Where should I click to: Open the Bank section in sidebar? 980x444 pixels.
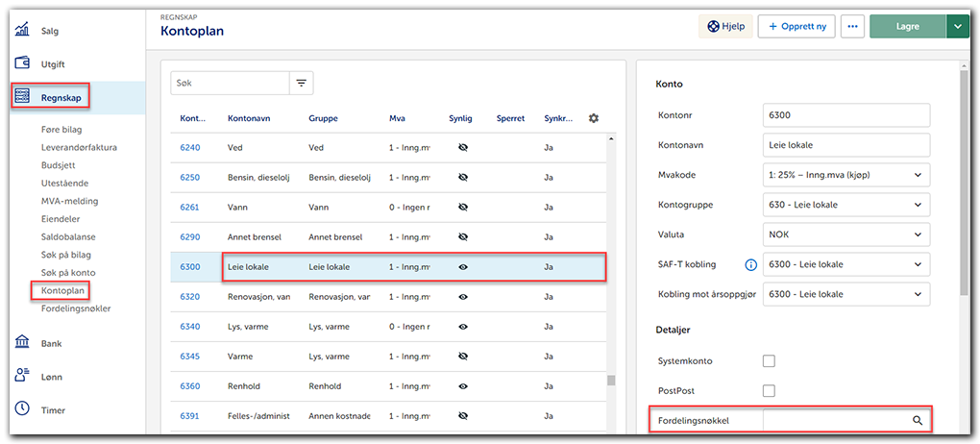coord(53,342)
